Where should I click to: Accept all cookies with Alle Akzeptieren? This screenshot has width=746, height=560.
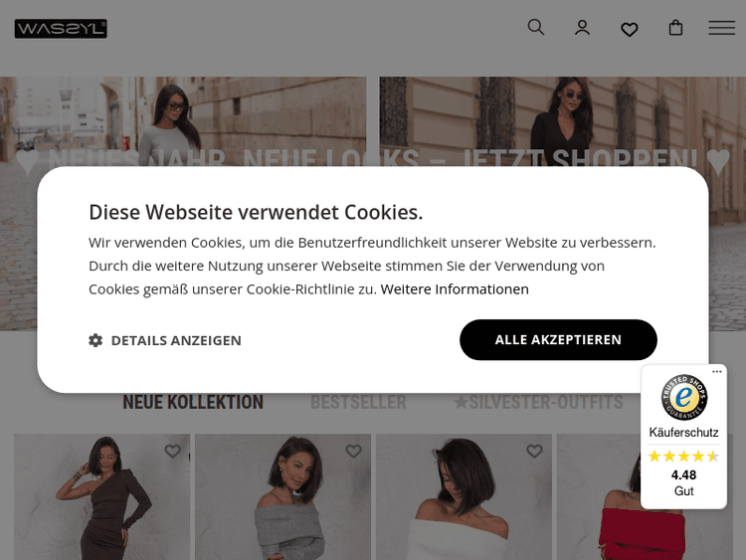coord(558,340)
